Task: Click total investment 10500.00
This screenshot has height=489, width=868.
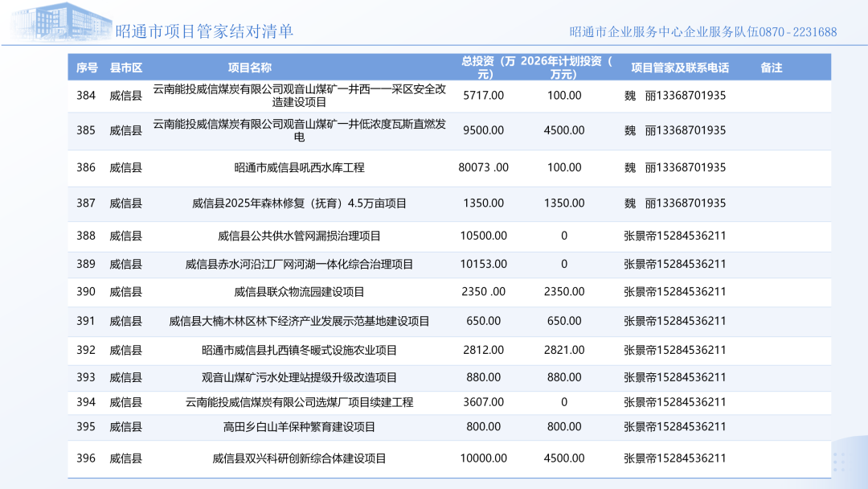Action: coord(483,236)
